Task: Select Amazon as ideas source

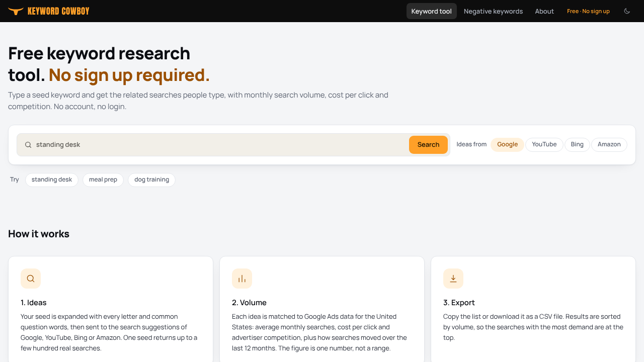Action: tap(609, 144)
